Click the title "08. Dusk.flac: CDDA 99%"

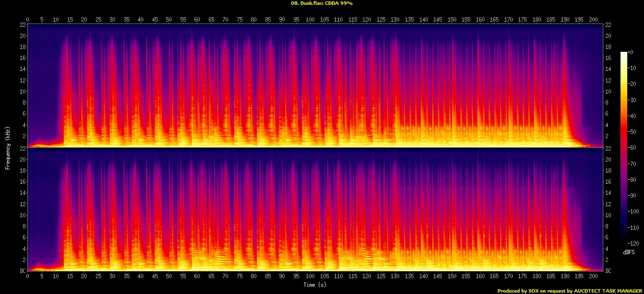point(322,3)
